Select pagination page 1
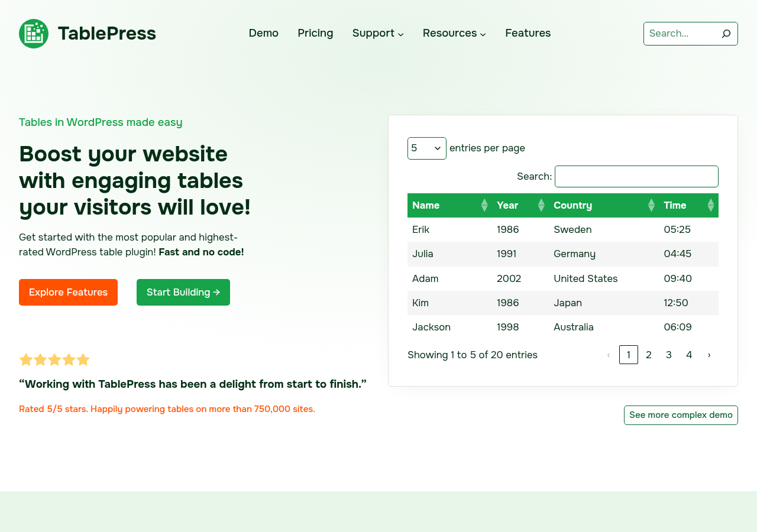757x532 pixels. coord(629,355)
